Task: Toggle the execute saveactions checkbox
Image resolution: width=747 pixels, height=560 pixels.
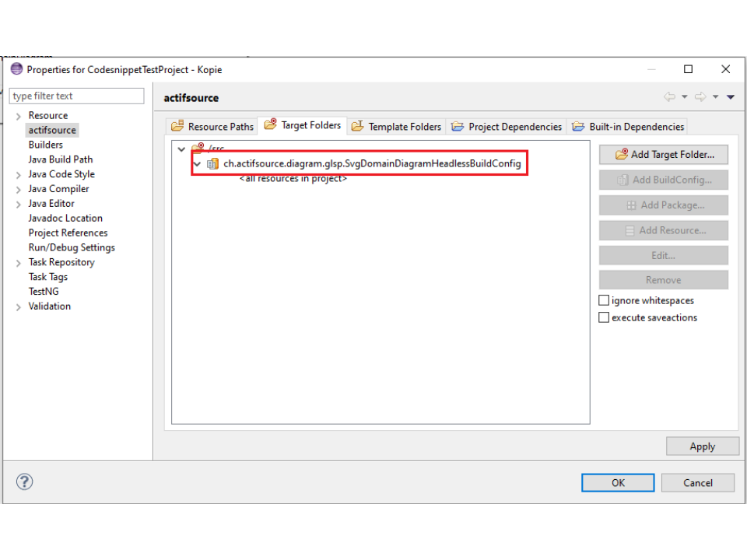Action: pos(604,317)
